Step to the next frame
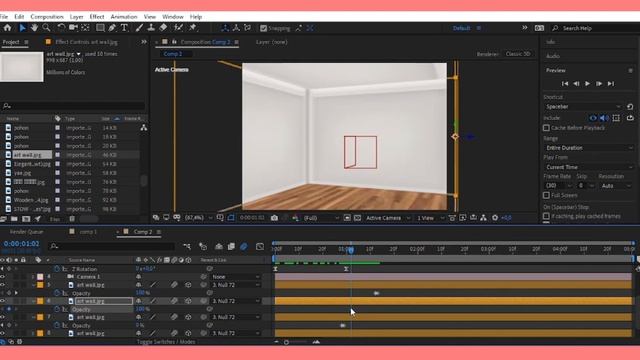Image resolution: width=640 pixels, height=360 pixels. click(x=599, y=84)
